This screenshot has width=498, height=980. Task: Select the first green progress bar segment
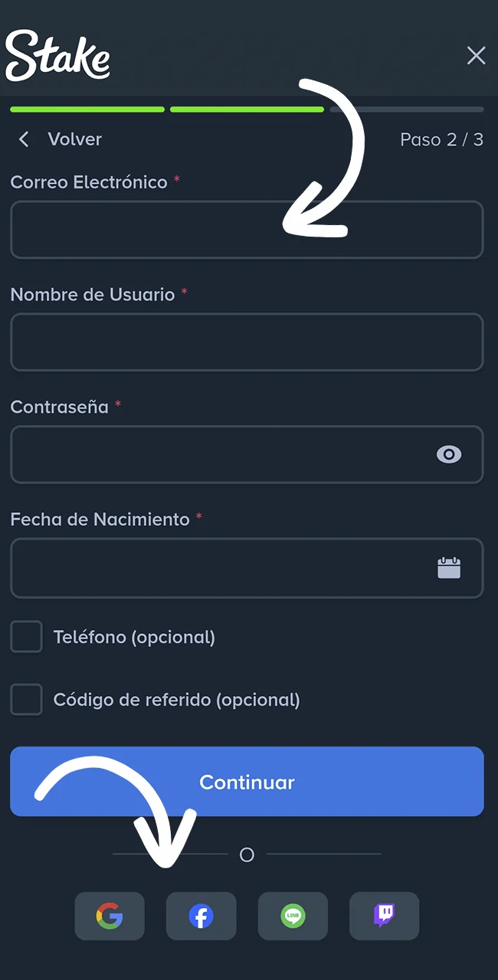87,109
